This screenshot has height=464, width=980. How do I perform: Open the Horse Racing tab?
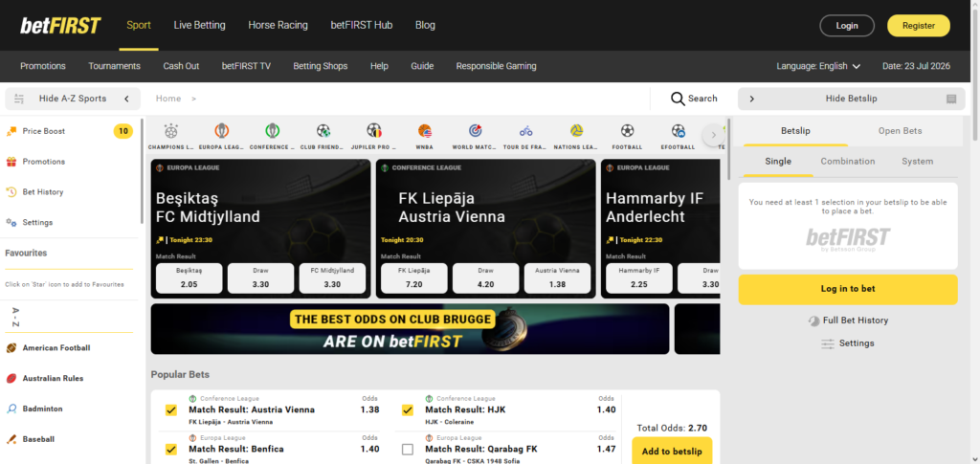(x=278, y=26)
